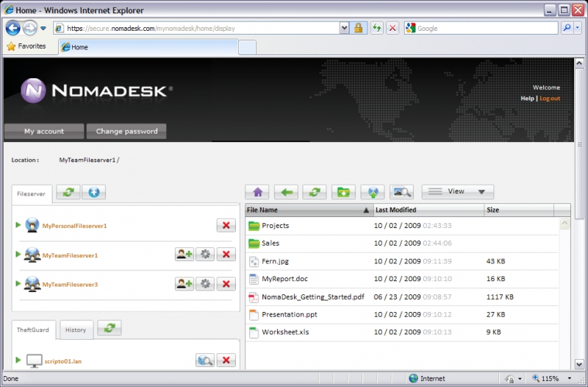Screen dimensions: 588x387
Task: Expand MyTeamFileserver1 tree arrow
Action: [x=18, y=254]
